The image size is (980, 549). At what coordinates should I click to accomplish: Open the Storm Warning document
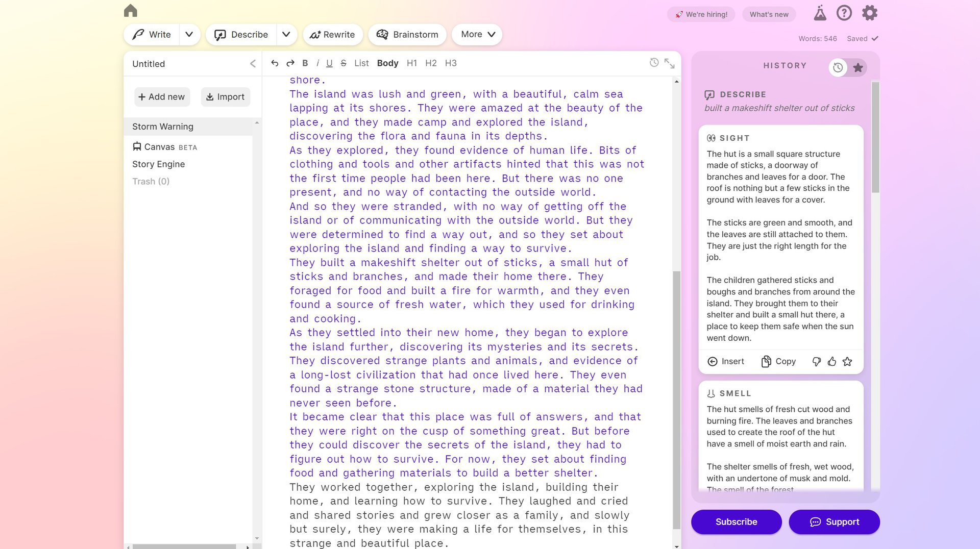188,127
